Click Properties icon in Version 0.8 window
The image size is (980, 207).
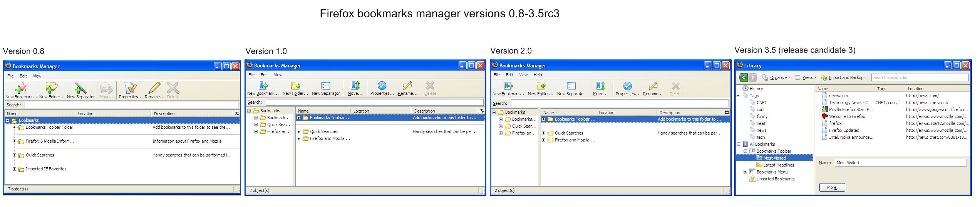[x=131, y=88]
